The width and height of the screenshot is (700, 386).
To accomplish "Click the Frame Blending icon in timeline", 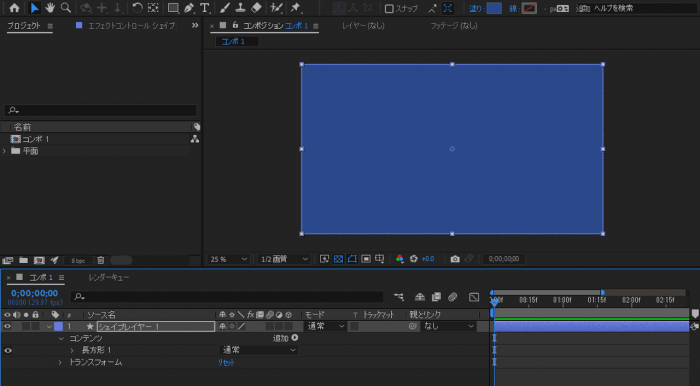I will click(436, 297).
